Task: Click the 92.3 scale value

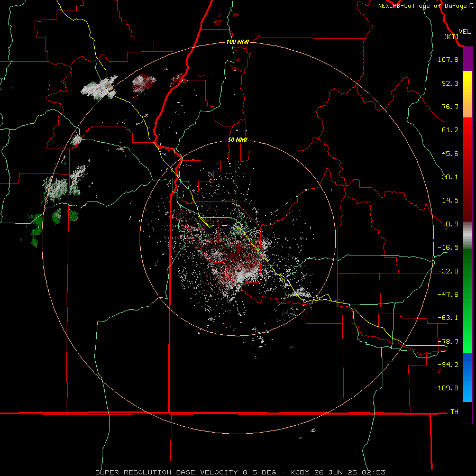Action: tap(450, 83)
